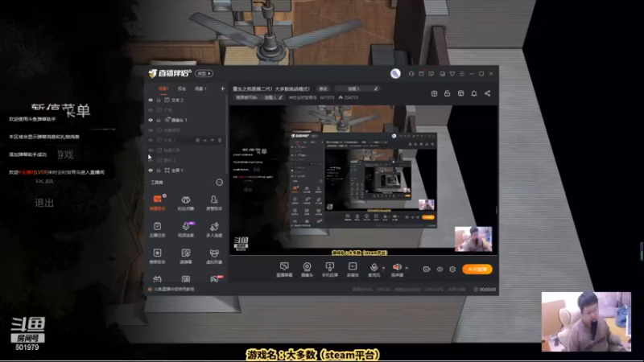
Task: Open the 粉丝点赠 tool icon
Action: tap(186, 203)
